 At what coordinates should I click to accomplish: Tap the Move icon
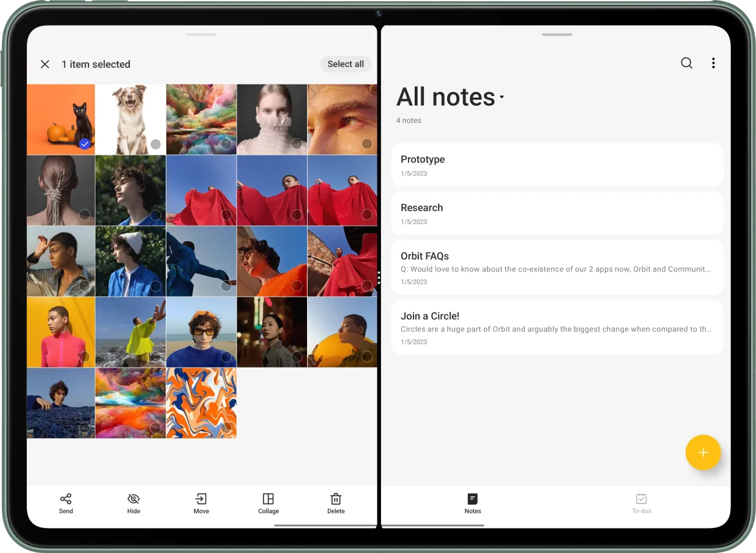click(201, 499)
